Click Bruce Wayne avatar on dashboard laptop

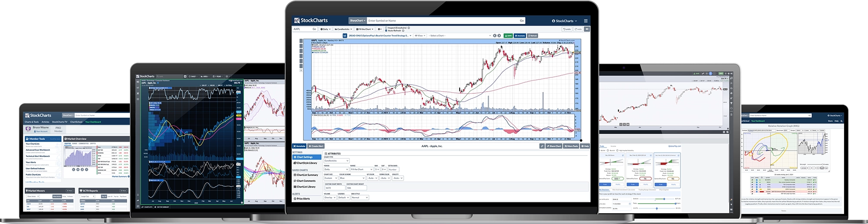coord(28,128)
